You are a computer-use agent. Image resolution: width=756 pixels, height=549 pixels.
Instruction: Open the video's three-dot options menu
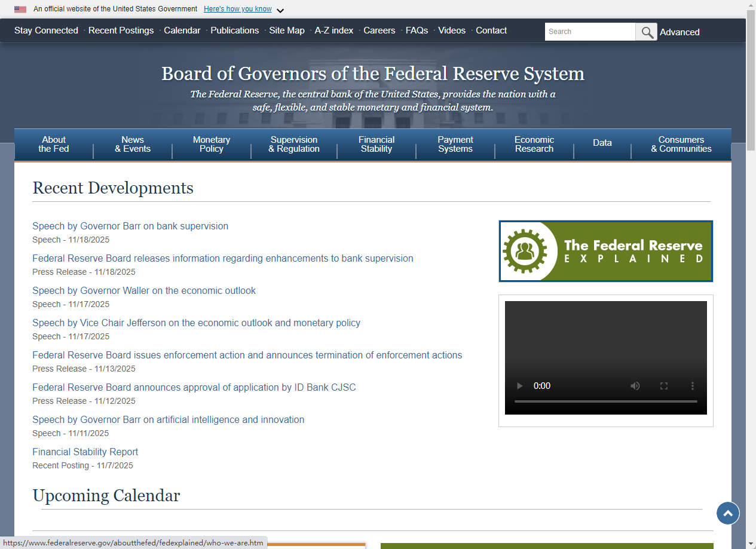[x=693, y=386]
